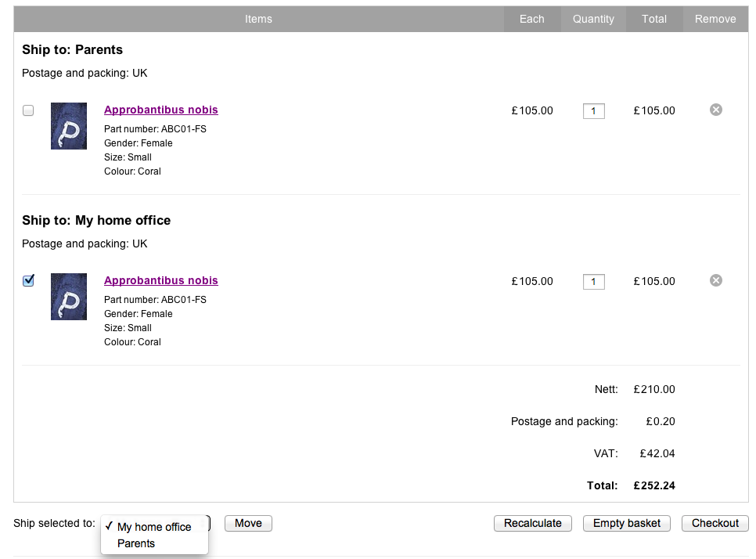
Task: Click the Recalculate button
Action: pyautogui.click(x=532, y=523)
